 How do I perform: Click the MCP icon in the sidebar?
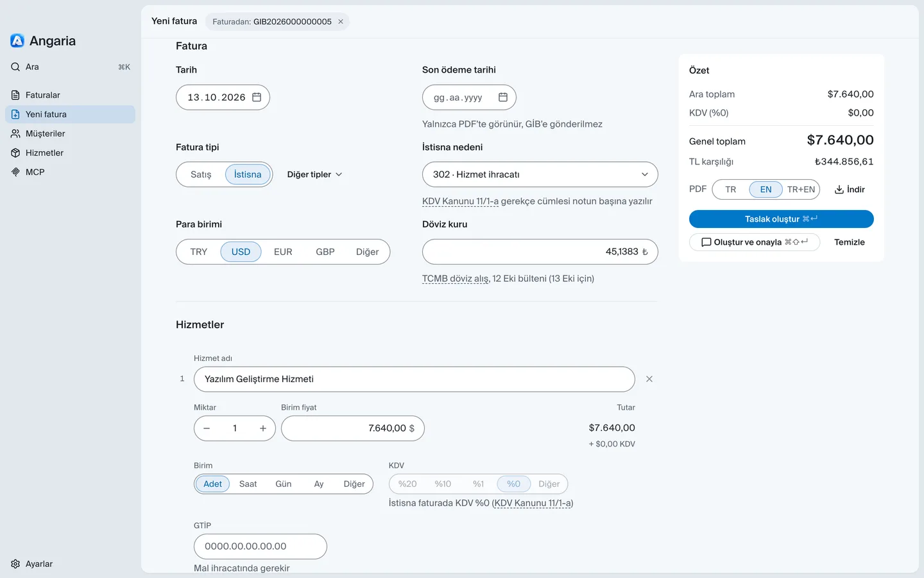[15, 172]
